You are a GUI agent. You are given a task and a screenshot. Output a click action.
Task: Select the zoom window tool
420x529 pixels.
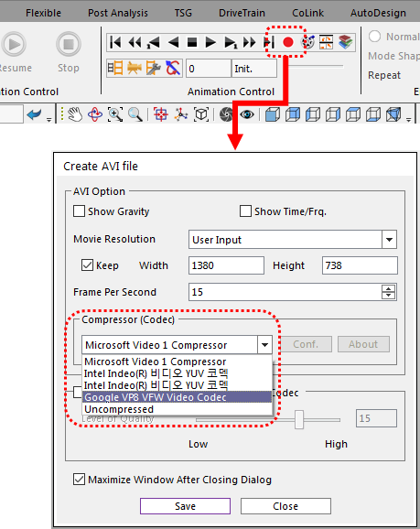(x=115, y=114)
